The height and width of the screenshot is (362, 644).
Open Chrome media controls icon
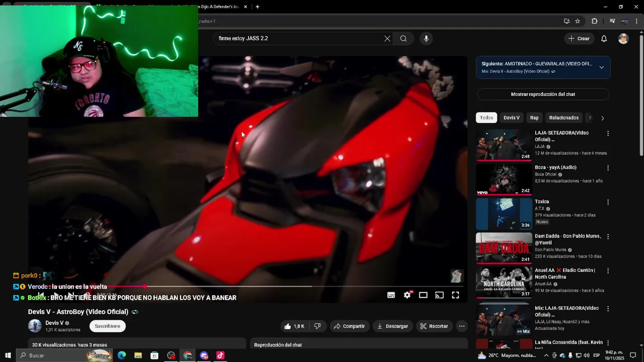(x=612, y=21)
